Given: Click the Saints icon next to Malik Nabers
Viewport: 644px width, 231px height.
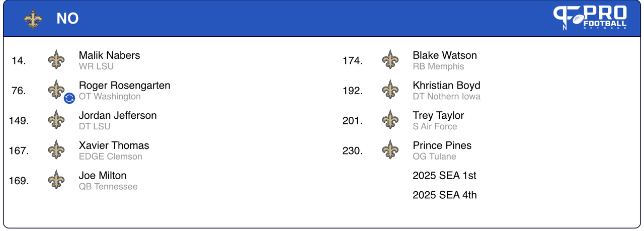Looking at the screenshot, I should point(56,60).
